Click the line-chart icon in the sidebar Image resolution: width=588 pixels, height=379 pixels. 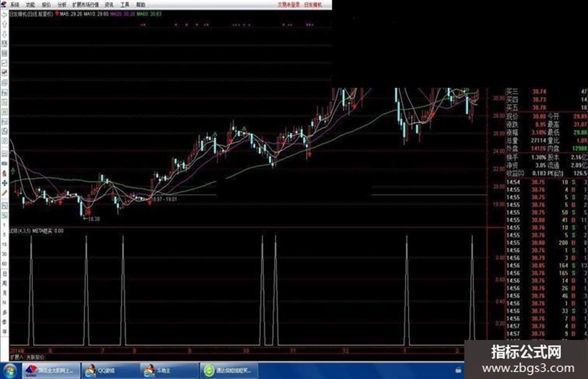click(4, 63)
